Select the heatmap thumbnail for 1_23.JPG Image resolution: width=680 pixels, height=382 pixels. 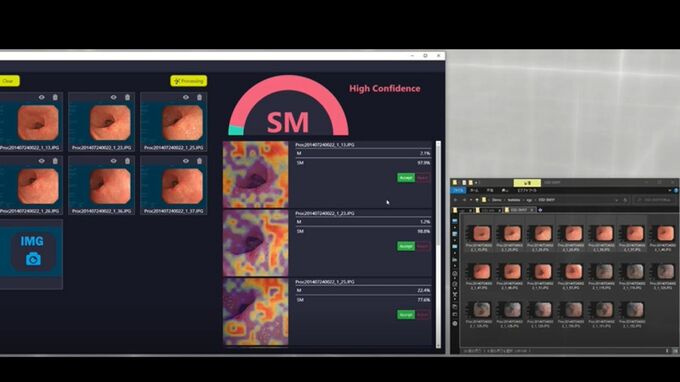pos(255,243)
